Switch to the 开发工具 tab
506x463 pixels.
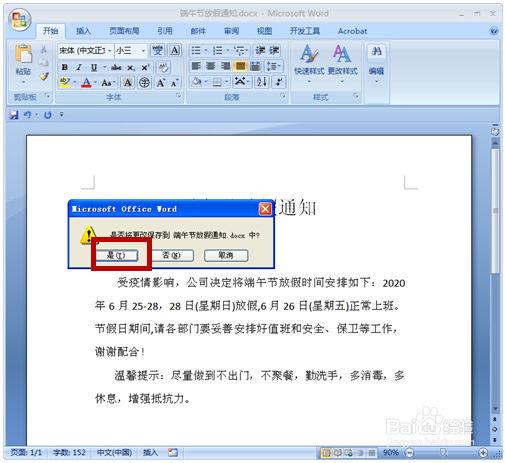tap(305, 31)
